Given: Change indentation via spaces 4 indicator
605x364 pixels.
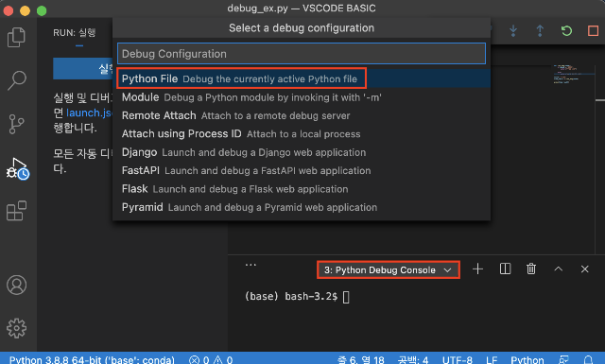Looking at the screenshot, I should click(x=413, y=360).
